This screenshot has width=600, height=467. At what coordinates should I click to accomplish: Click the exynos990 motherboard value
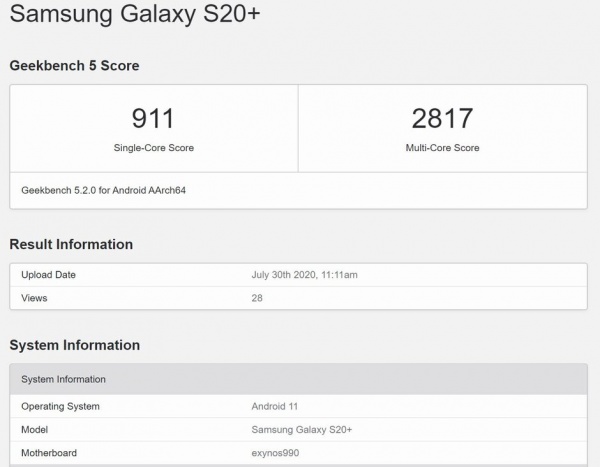click(x=275, y=453)
